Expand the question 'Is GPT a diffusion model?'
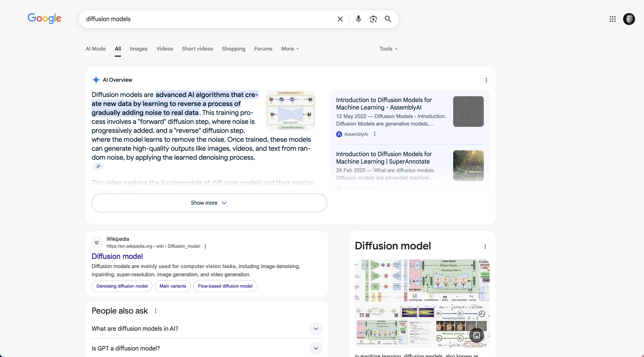The image size is (644, 357). pyautogui.click(x=316, y=348)
